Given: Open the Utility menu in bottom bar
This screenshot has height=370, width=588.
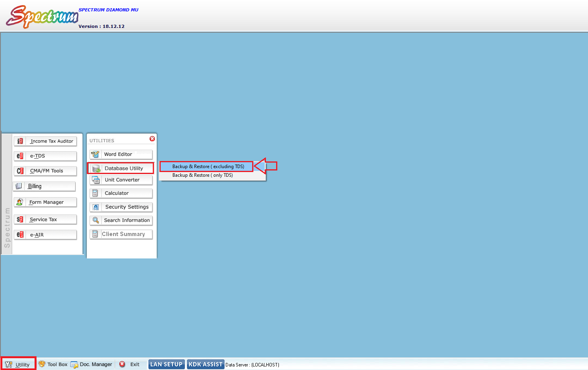Looking at the screenshot, I should [x=18, y=365].
